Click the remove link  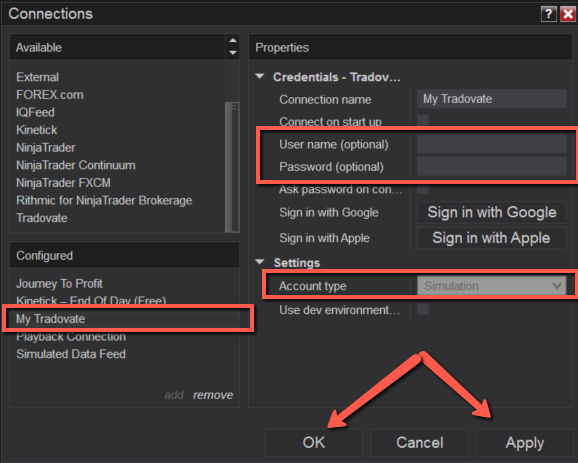click(213, 395)
